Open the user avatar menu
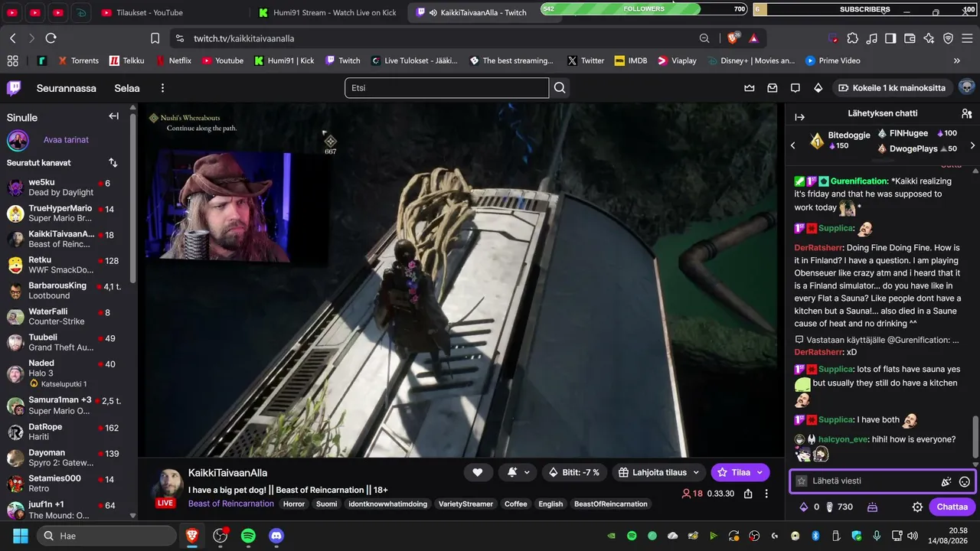The image size is (980, 551). (x=966, y=87)
